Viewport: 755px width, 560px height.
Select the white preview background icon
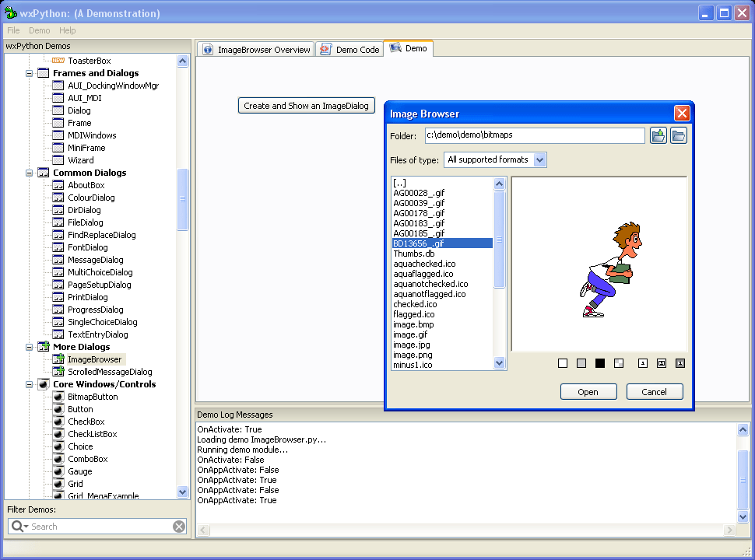click(x=563, y=363)
